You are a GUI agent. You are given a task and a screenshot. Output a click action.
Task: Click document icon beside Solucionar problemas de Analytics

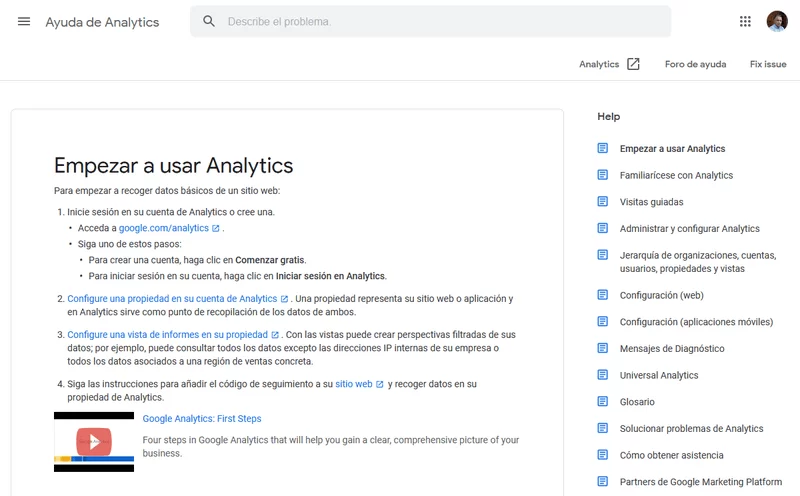point(603,428)
